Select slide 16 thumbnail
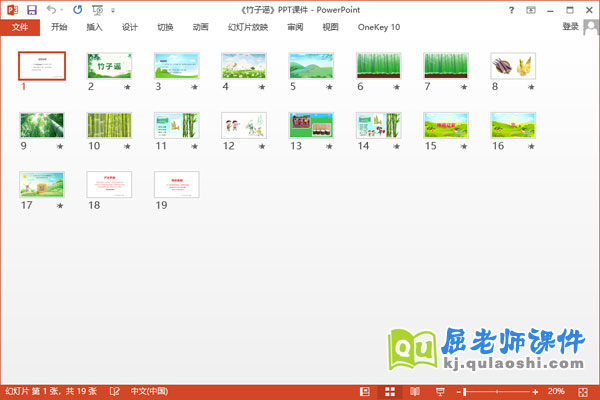Image resolution: width=600 pixels, height=400 pixels. 514,125
